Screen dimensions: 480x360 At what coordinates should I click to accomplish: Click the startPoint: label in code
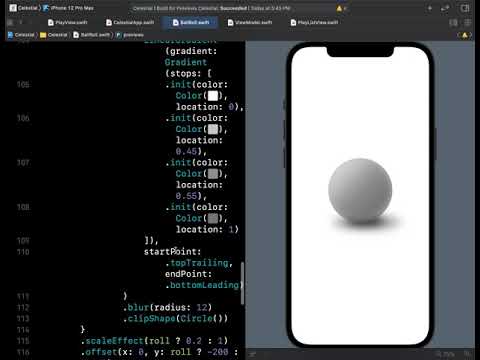(172, 252)
